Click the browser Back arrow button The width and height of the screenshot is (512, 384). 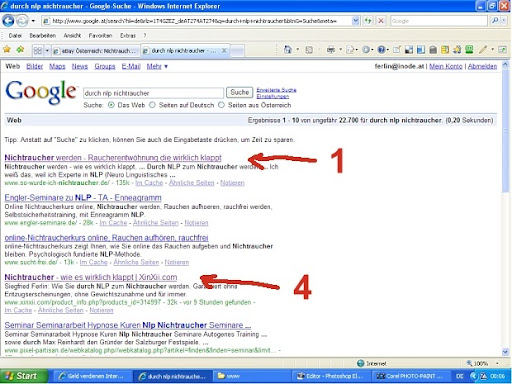coord(8,21)
